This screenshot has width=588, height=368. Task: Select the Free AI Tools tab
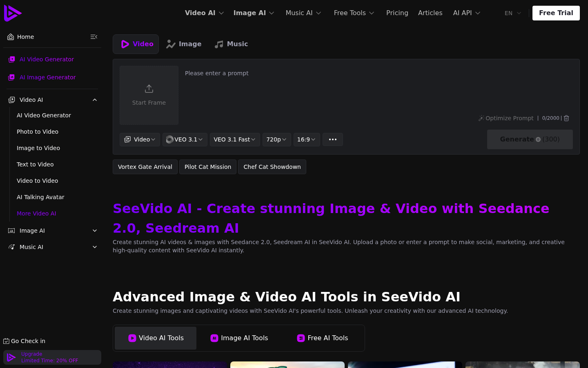click(x=323, y=338)
